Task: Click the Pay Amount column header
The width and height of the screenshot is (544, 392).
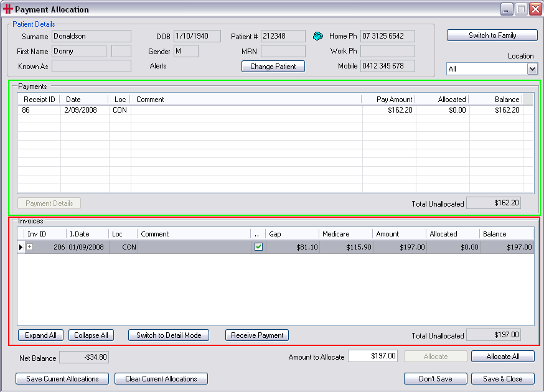Action: coord(388,100)
